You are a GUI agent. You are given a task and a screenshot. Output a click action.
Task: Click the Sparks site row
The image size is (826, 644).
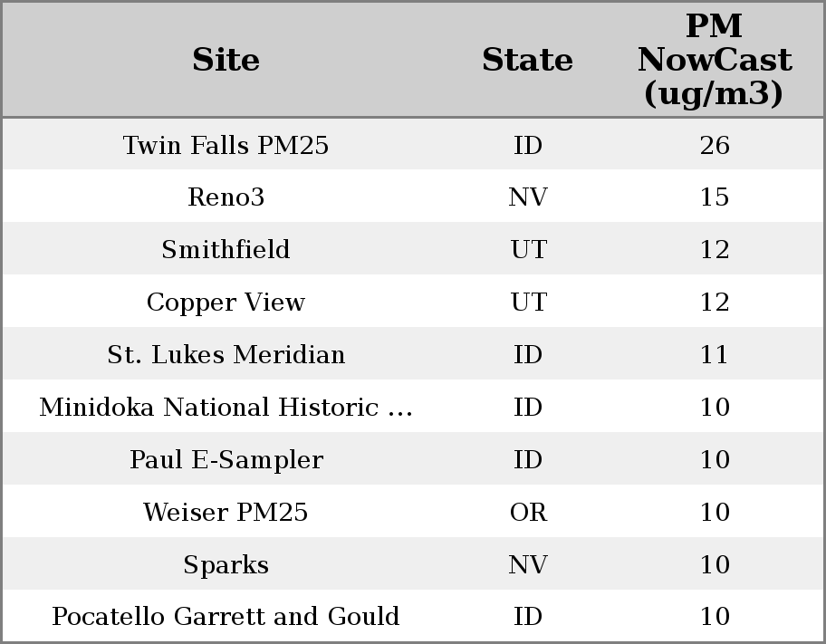pos(226,565)
